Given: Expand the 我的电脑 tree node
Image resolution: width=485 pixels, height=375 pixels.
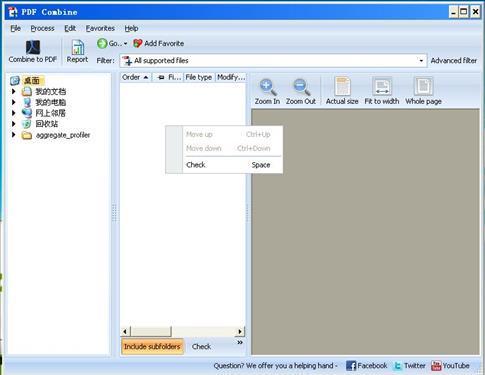Looking at the screenshot, I should (13, 102).
